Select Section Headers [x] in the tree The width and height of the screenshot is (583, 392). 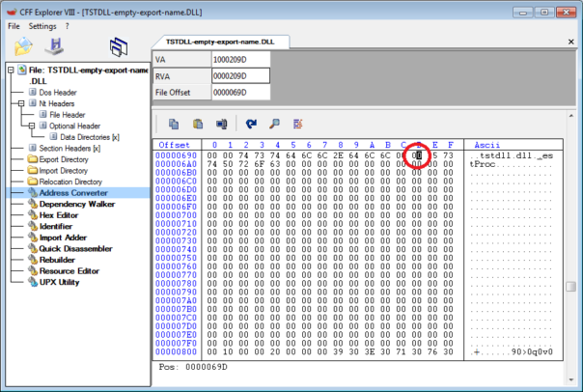pyautogui.click(x=69, y=148)
